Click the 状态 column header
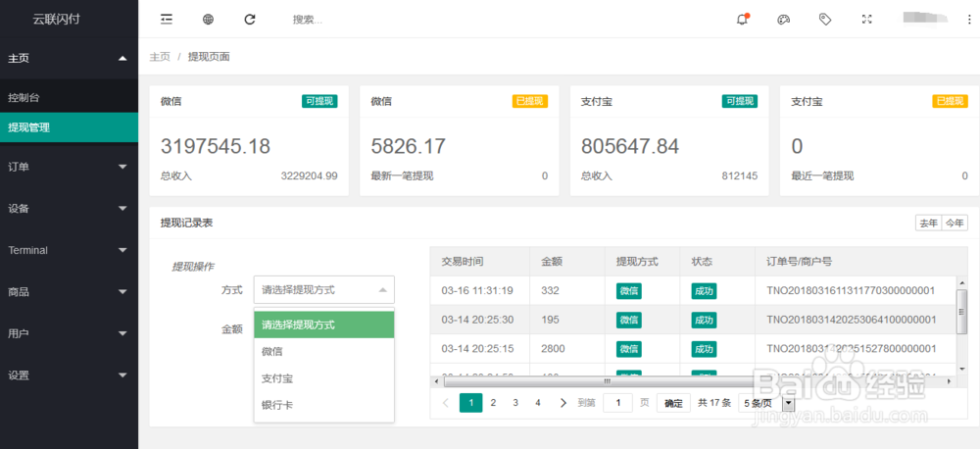The height and width of the screenshot is (449, 980). tap(717, 262)
